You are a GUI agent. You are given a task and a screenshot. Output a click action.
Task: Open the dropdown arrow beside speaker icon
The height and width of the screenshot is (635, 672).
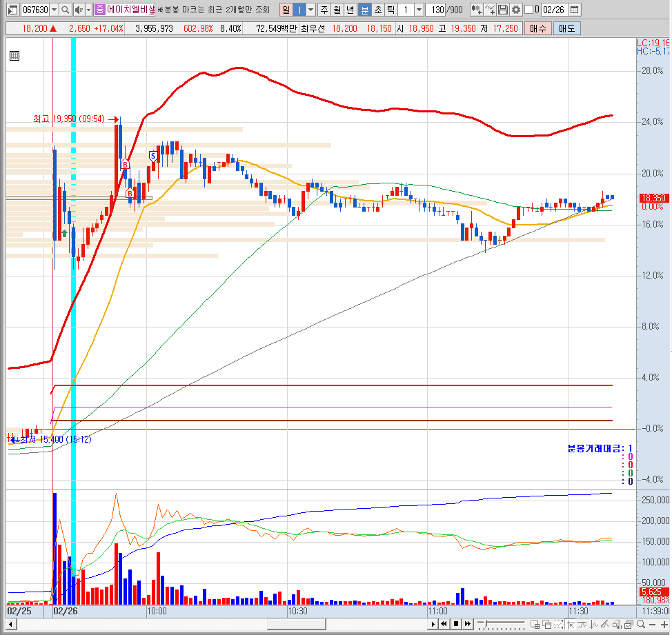(89, 10)
